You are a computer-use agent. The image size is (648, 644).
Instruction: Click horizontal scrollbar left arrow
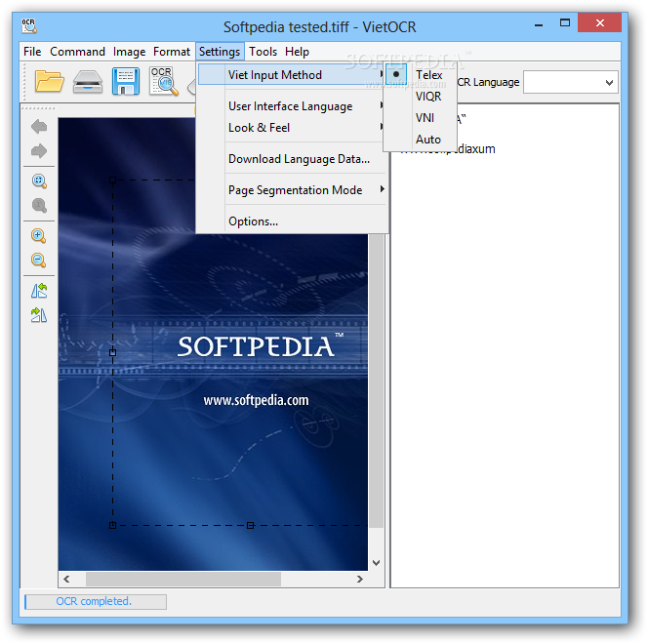click(x=66, y=580)
